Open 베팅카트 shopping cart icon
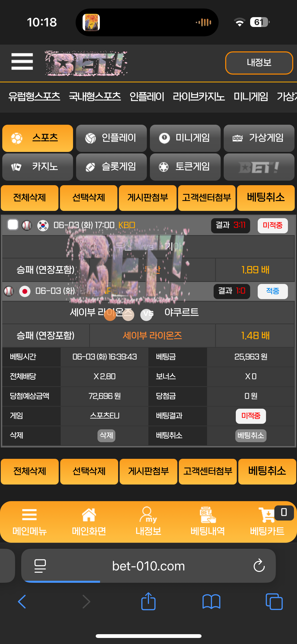The image size is (297, 644). point(267,515)
